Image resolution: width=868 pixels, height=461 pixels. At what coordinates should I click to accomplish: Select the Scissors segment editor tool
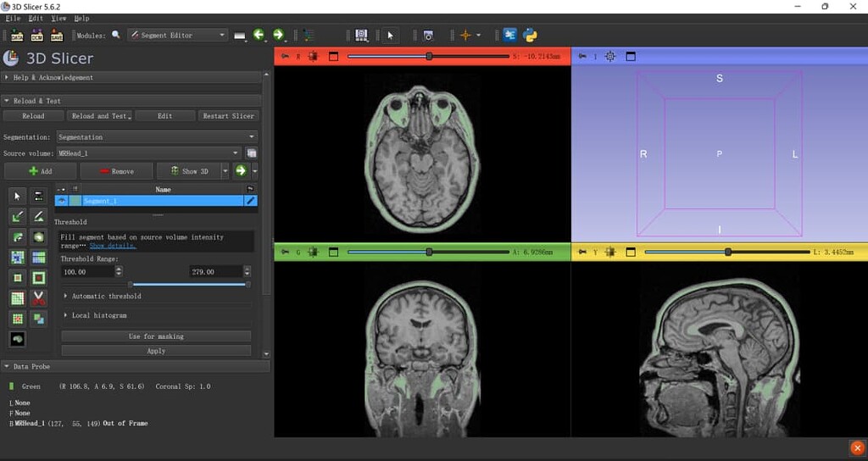pyautogui.click(x=39, y=298)
